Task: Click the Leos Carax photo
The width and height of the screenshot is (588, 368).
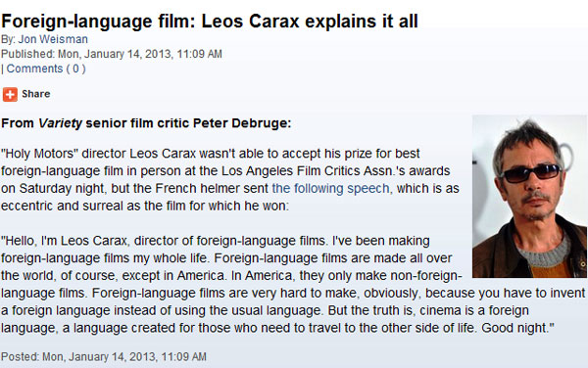Action: 529,197
